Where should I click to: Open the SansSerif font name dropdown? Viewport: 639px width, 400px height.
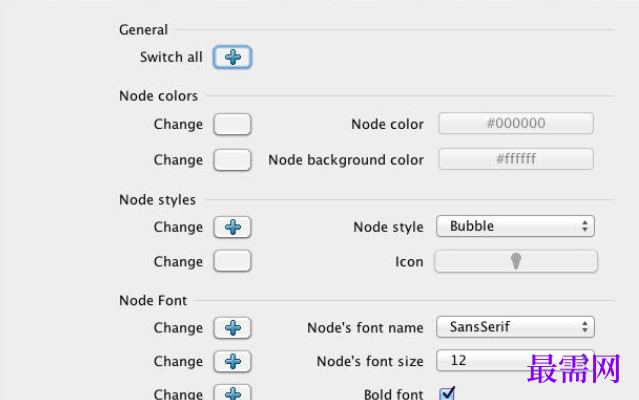[x=516, y=327]
